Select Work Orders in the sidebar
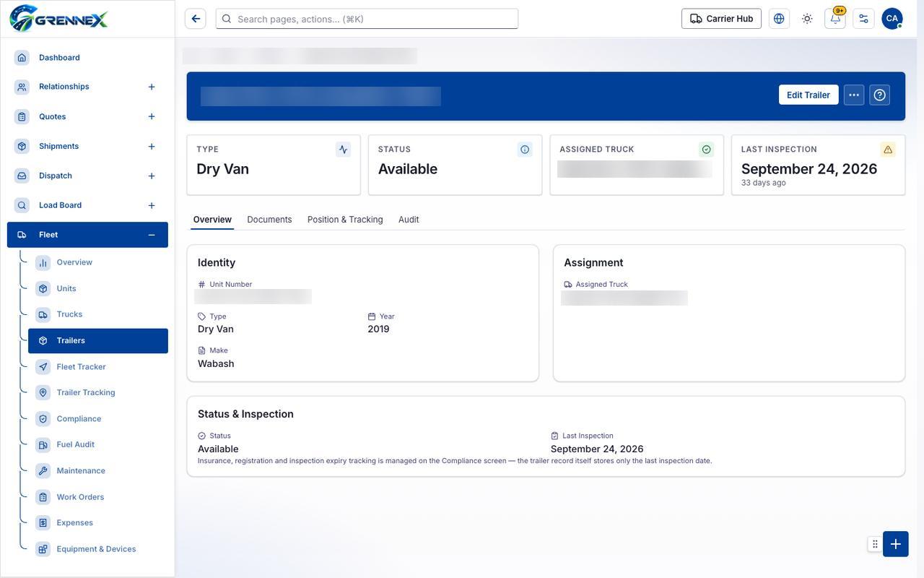The width and height of the screenshot is (924, 578). click(80, 497)
